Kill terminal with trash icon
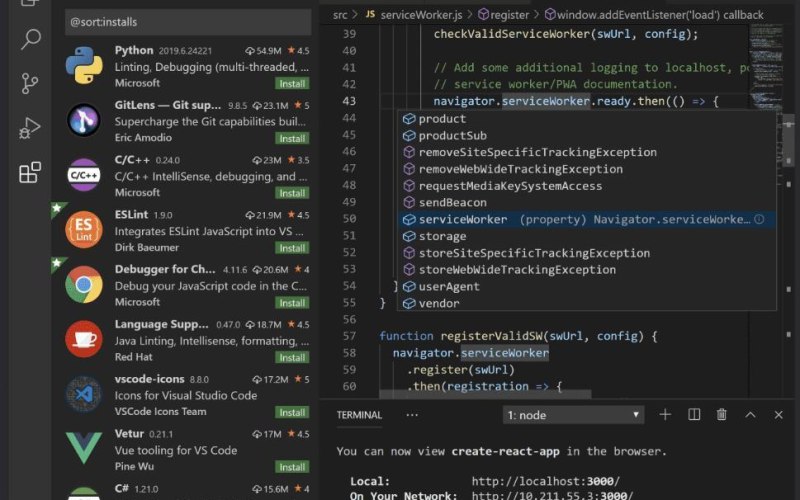 (721, 414)
